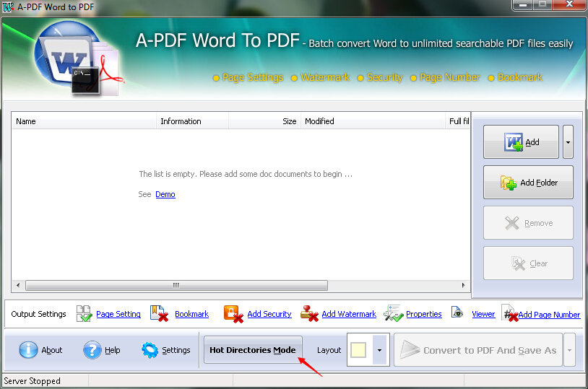Open the Bookmark output setting link
This screenshot has height=389, width=588.
tap(191, 314)
